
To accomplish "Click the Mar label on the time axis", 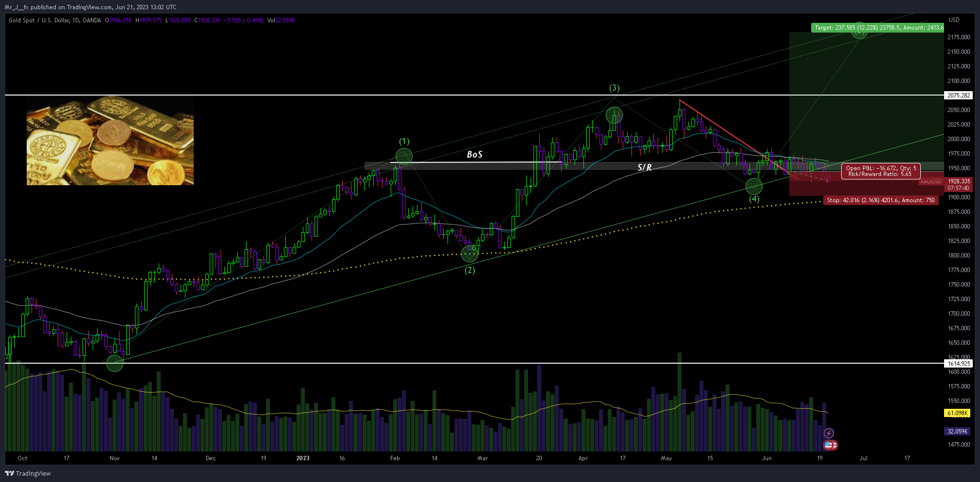I will [482, 458].
